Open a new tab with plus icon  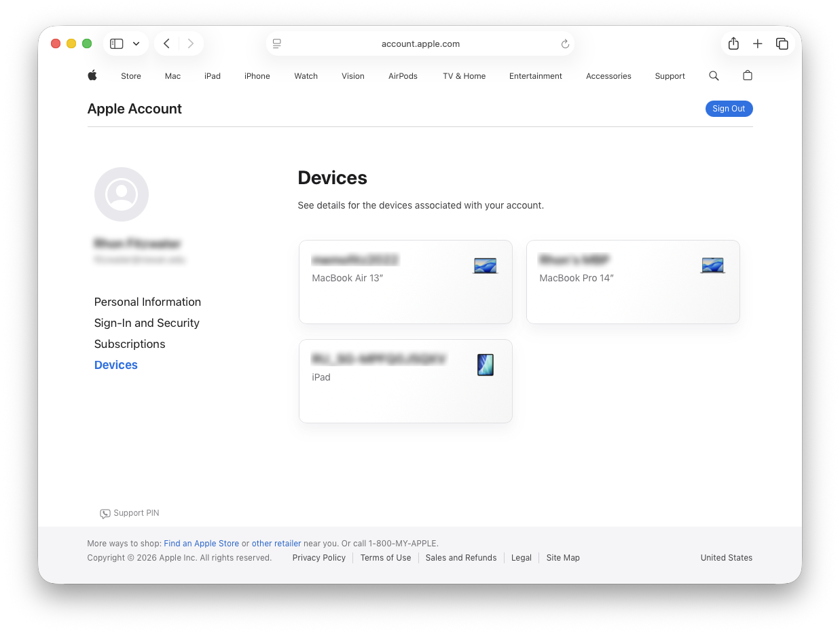click(758, 43)
